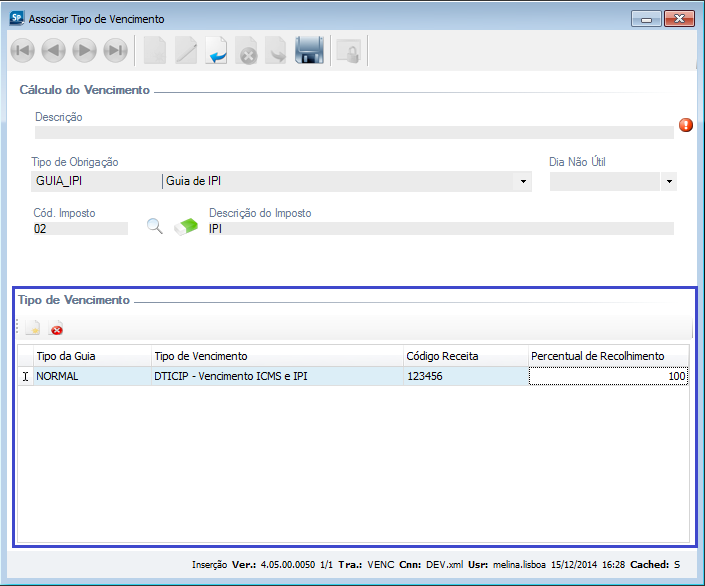This screenshot has height=586, width=705.
Task: Select the NORMAL cell in the grid
Action: [x=92, y=376]
